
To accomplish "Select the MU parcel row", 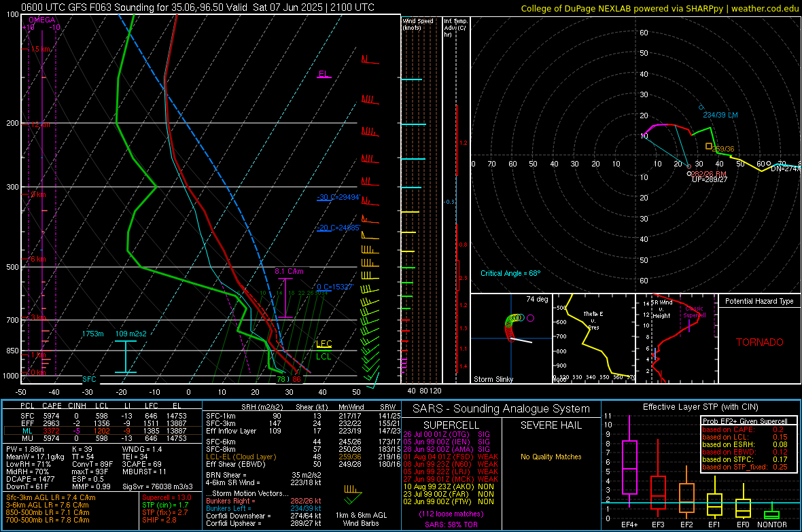I will tap(103, 438).
